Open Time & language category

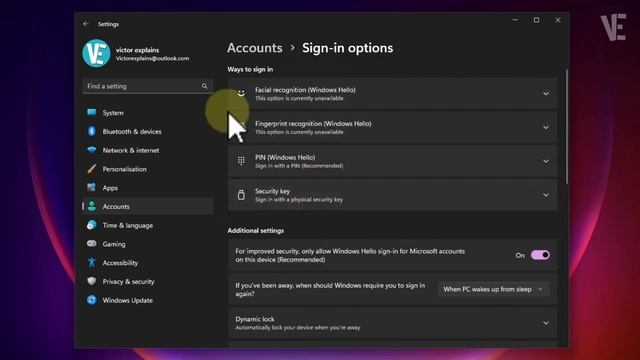pyautogui.click(x=148, y=225)
